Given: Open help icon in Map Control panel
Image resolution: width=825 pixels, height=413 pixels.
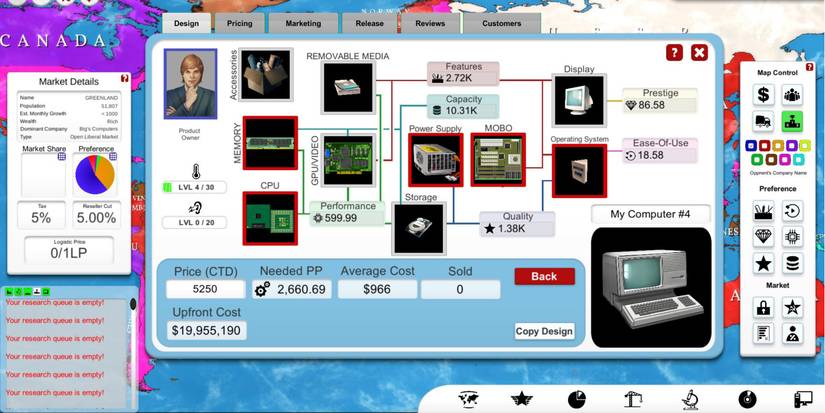Looking at the screenshot, I should pyautogui.click(x=811, y=66).
